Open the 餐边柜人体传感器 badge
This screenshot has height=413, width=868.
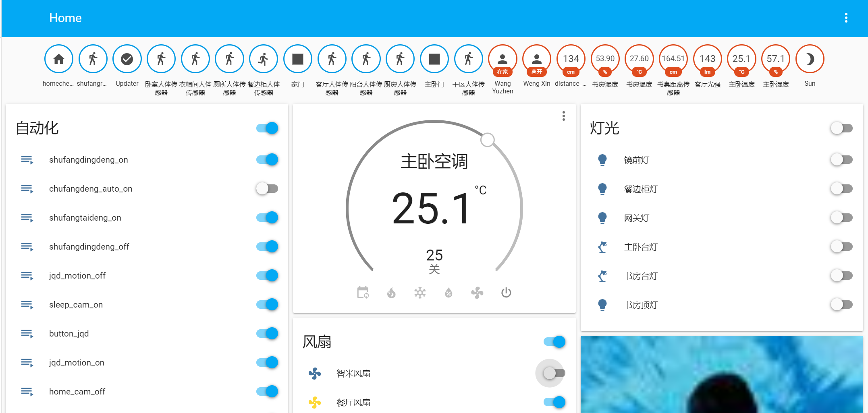click(264, 59)
